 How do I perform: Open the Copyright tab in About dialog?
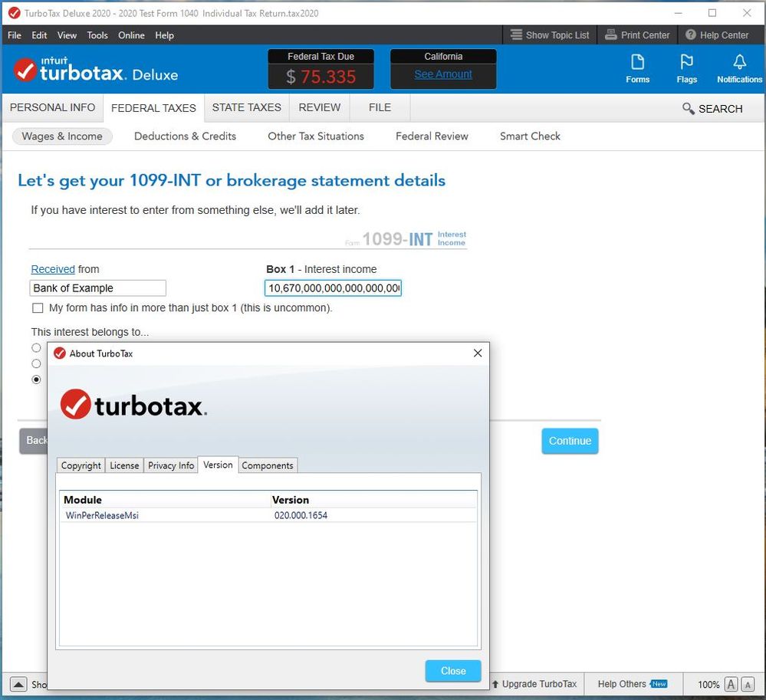81,465
